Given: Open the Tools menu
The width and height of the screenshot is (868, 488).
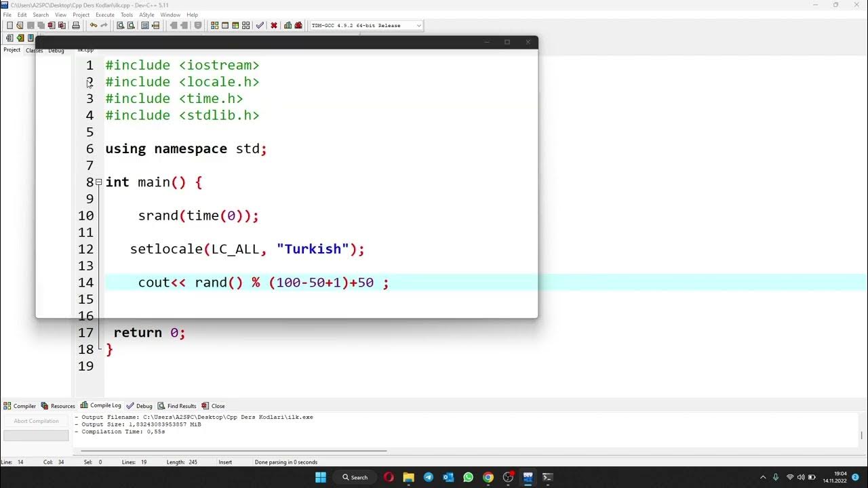Looking at the screenshot, I should pos(127,14).
